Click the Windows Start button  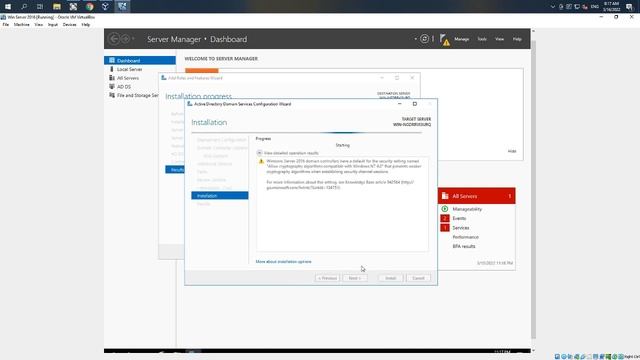(8, 7)
